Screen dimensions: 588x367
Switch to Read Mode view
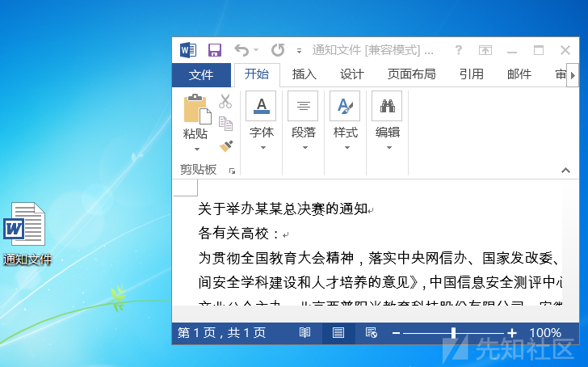[304, 333]
